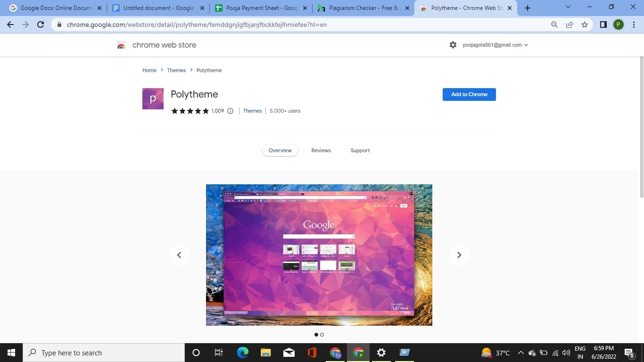Open the Reviews tab
644x362 pixels.
[321, 150]
